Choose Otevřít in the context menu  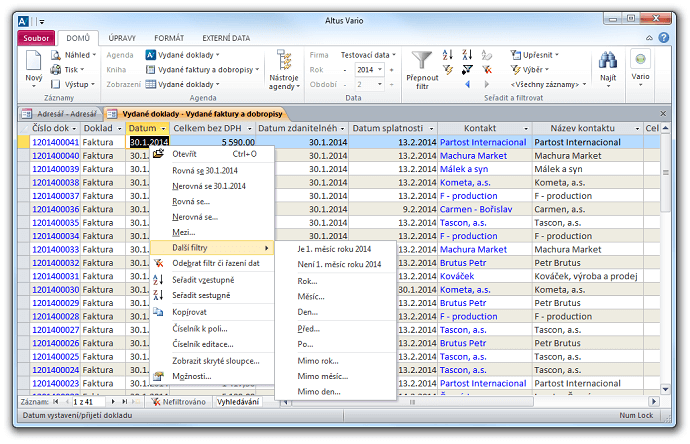coord(212,154)
